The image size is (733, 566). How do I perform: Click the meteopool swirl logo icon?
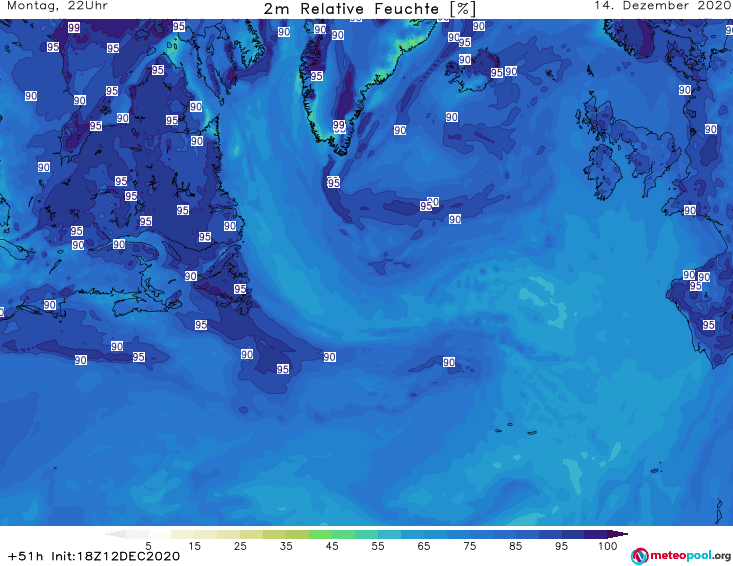(x=639, y=556)
